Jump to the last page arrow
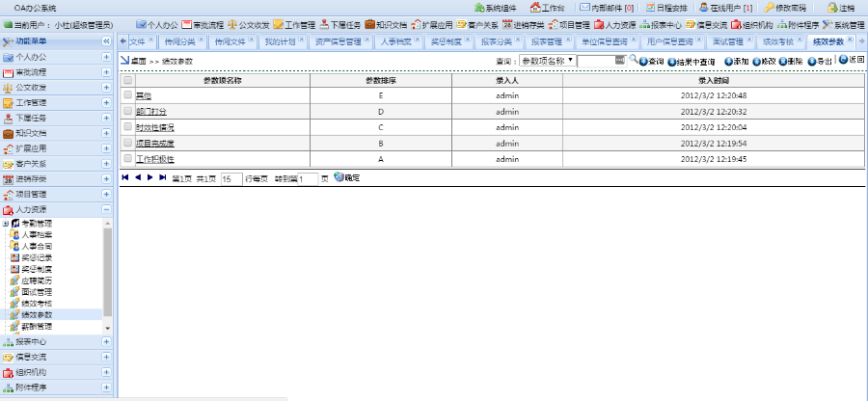The width and height of the screenshot is (868, 401). pyautogui.click(x=163, y=177)
